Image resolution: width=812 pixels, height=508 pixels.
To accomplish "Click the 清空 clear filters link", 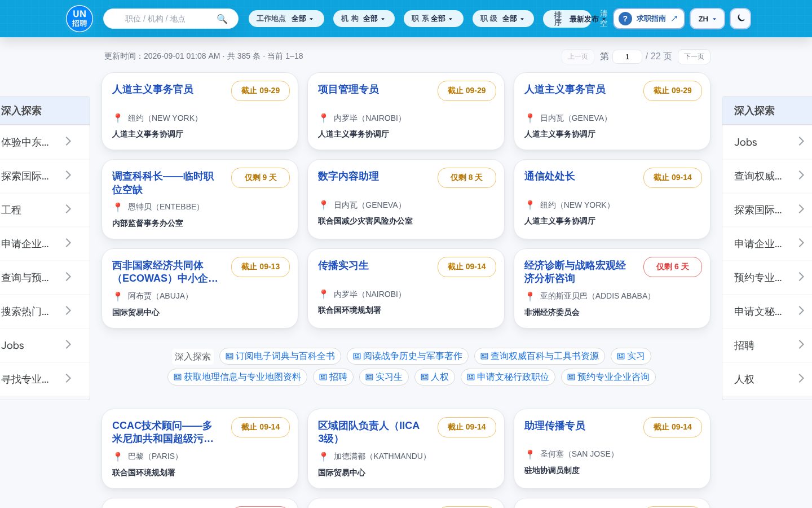I will coord(603,19).
